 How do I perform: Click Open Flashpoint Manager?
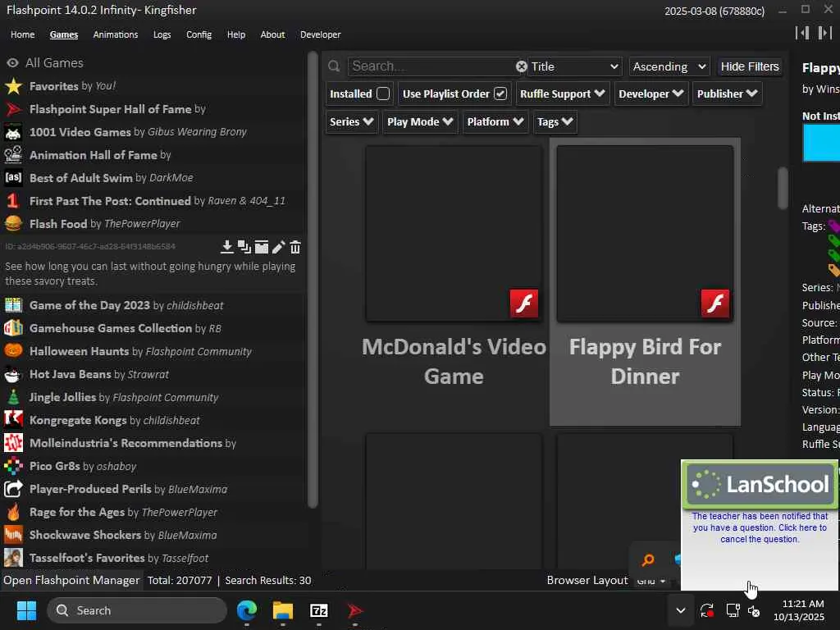point(71,580)
